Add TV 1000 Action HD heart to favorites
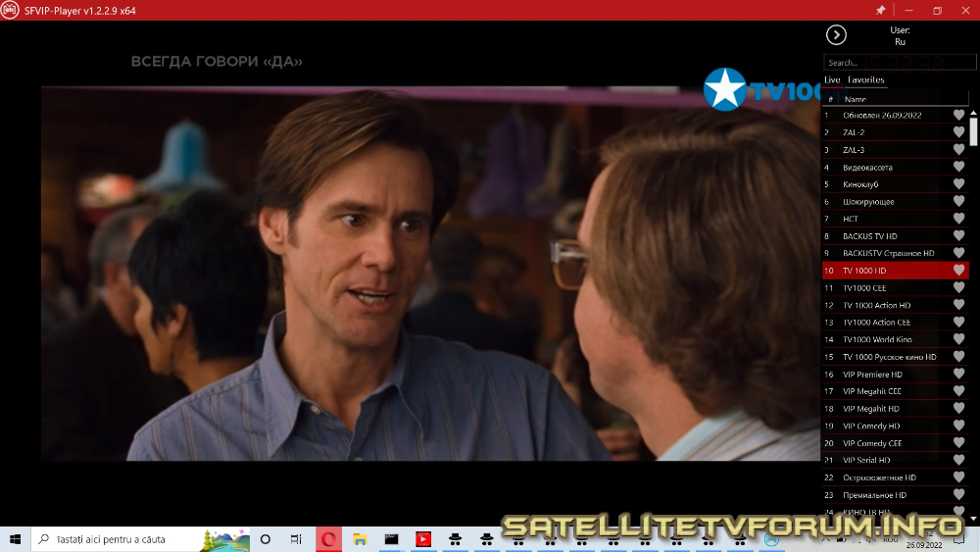 (x=958, y=305)
